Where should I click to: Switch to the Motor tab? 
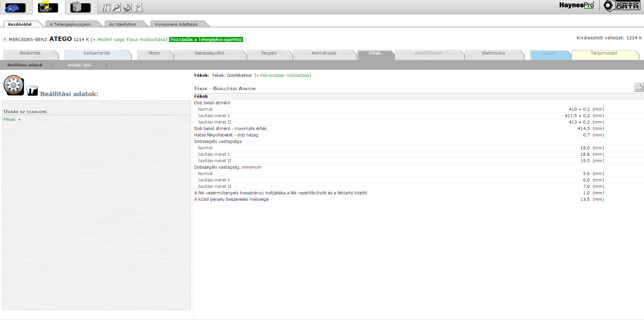click(x=154, y=53)
